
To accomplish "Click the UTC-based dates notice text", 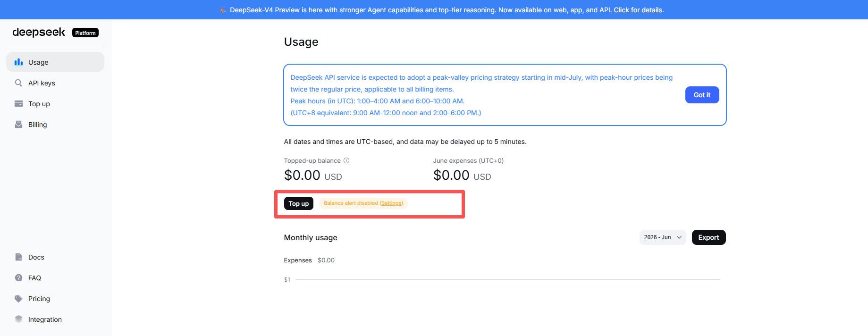I will point(405,142).
